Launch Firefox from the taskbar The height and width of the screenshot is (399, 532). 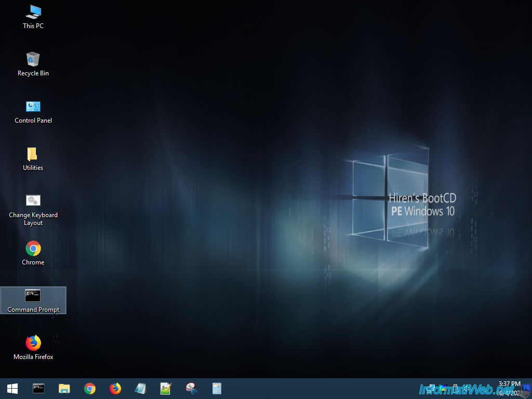(115, 389)
